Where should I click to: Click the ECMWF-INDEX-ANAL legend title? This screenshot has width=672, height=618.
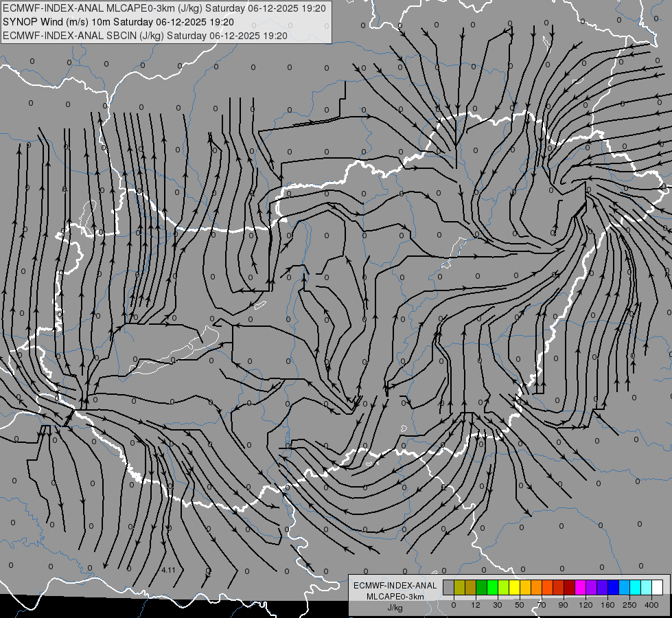click(x=395, y=586)
